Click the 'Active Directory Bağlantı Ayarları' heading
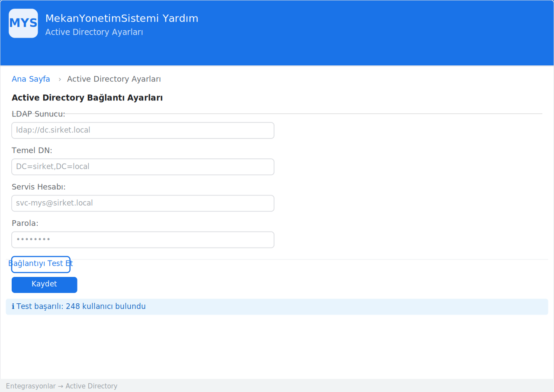 [87, 98]
